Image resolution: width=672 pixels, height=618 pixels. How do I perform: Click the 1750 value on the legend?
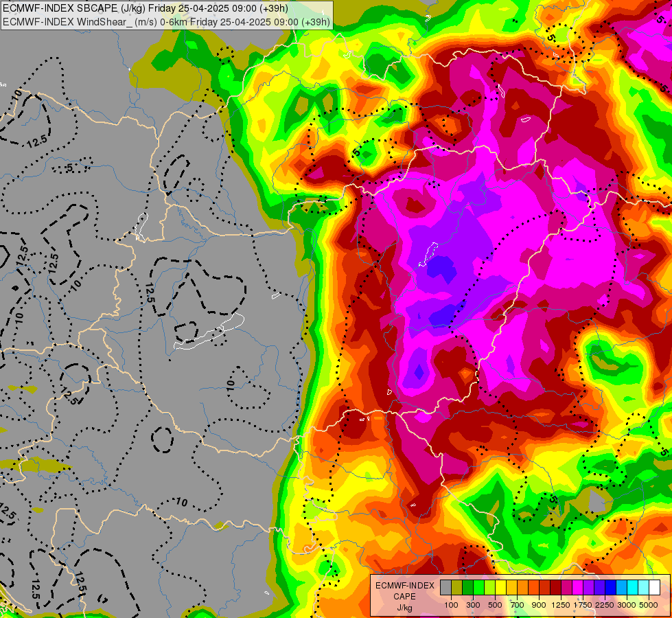point(583,605)
